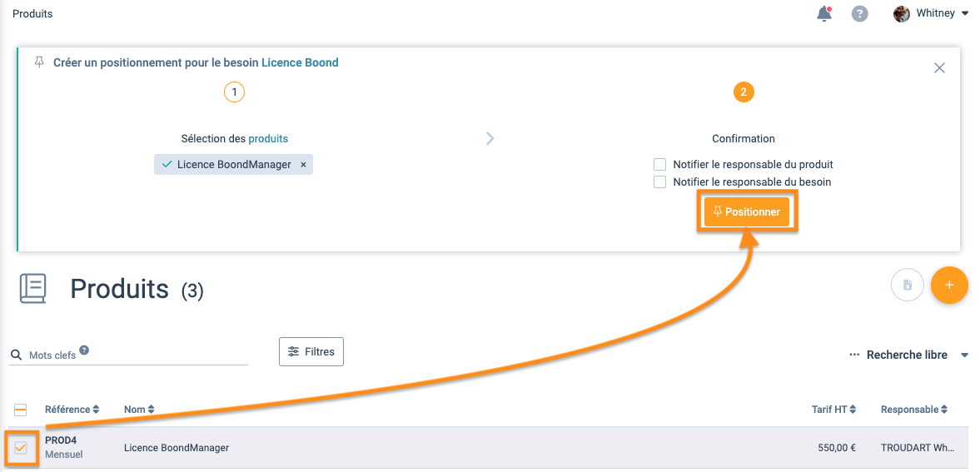
Task: Enable Notifier le responsable du produit
Action: [x=660, y=165]
